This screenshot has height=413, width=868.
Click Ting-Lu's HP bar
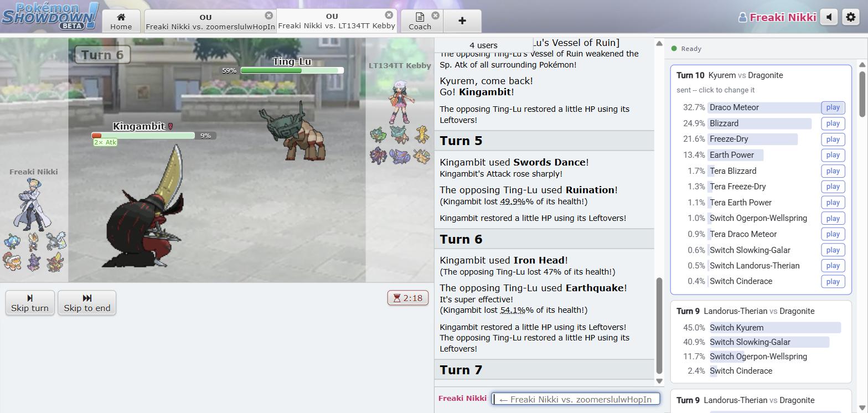point(292,70)
